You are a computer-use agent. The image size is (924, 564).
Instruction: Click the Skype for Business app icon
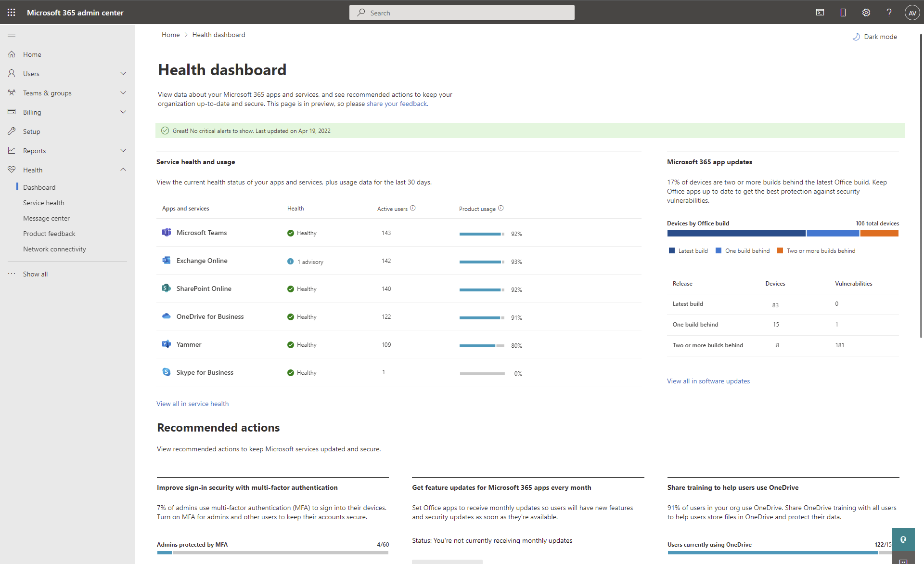[x=167, y=372]
